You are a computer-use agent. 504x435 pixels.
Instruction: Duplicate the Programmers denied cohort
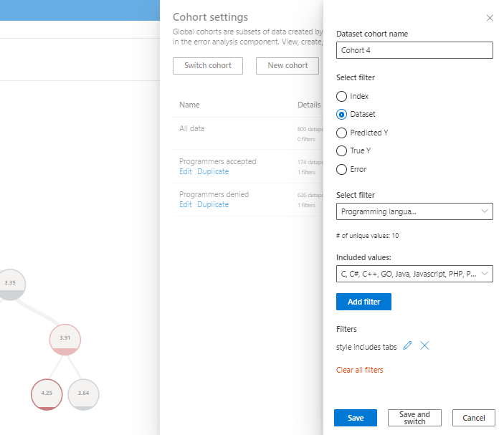(x=213, y=205)
